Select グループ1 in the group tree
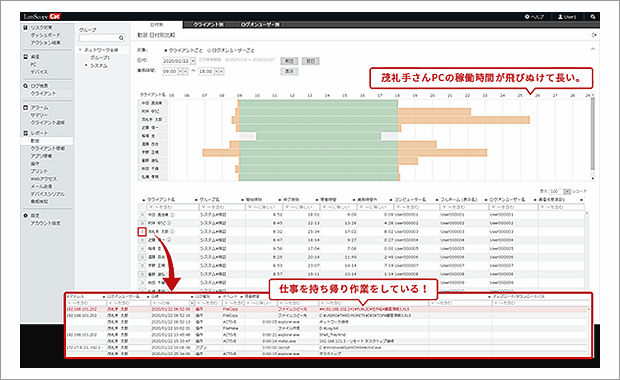Viewport: 620px width, 380px height. click(100, 58)
